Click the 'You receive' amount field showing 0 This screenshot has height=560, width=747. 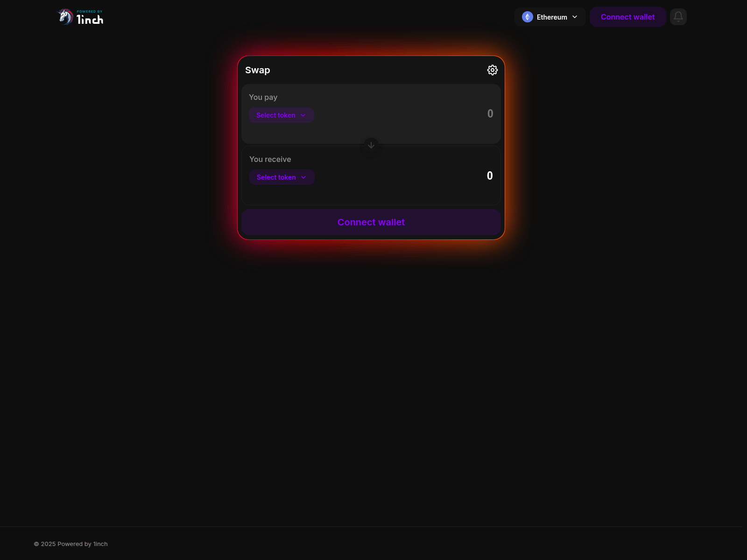(489, 175)
